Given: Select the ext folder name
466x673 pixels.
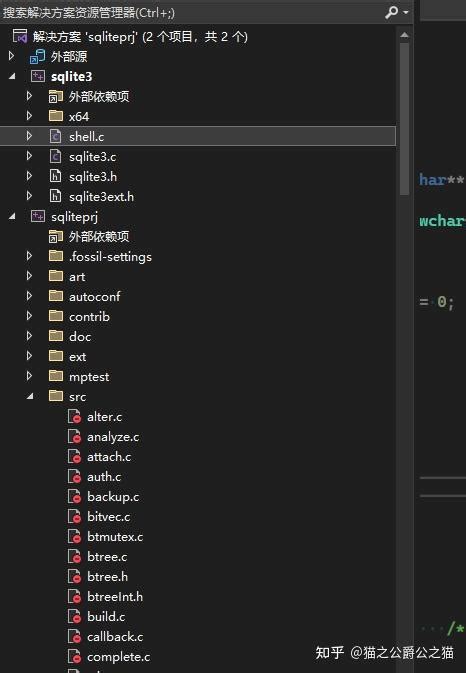Looking at the screenshot, I should [77, 357].
